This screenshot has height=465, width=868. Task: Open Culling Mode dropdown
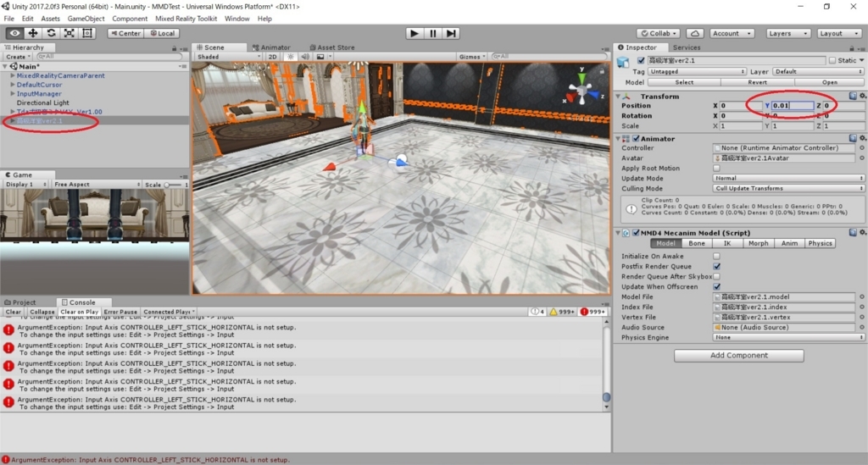[788, 189]
